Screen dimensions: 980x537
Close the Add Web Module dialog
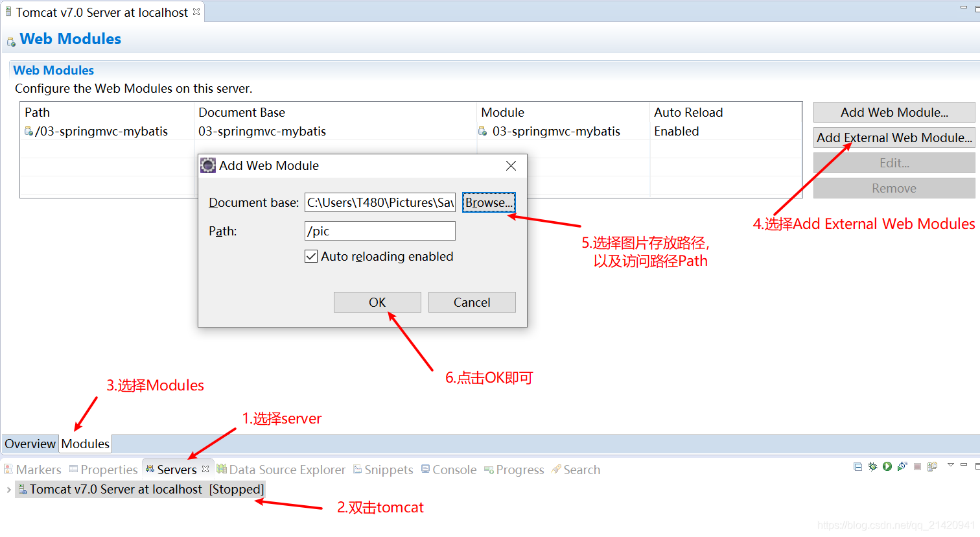(x=511, y=166)
